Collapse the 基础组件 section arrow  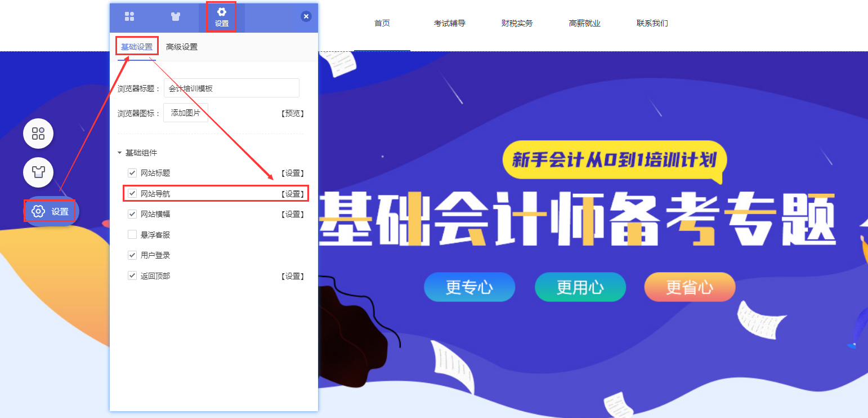pos(119,153)
